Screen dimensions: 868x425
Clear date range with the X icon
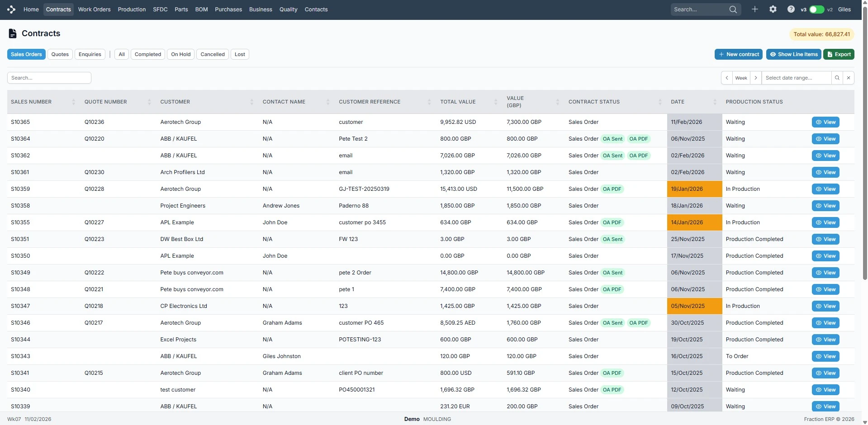click(x=849, y=78)
